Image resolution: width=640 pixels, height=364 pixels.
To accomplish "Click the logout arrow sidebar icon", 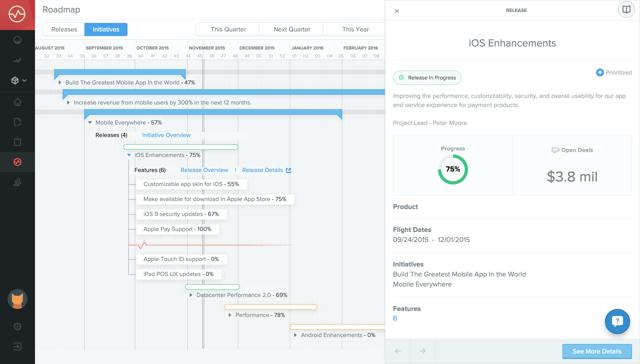I will (x=17, y=346).
